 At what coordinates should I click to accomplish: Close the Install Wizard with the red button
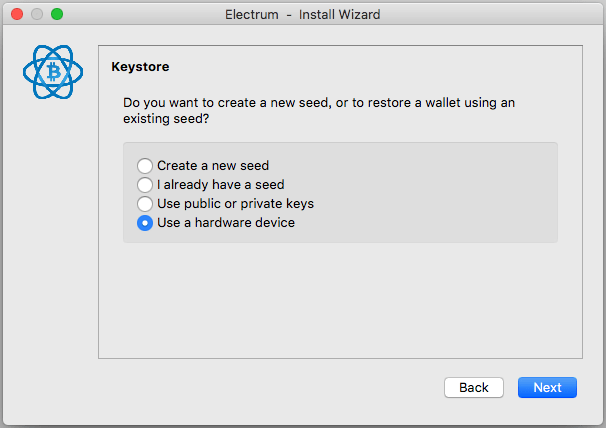(17, 15)
